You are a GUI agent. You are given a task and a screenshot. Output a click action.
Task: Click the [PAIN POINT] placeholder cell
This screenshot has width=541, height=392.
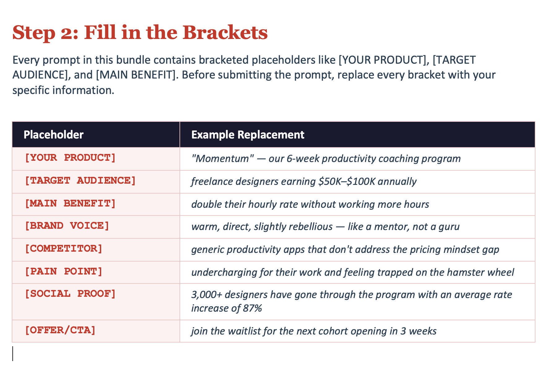click(63, 272)
